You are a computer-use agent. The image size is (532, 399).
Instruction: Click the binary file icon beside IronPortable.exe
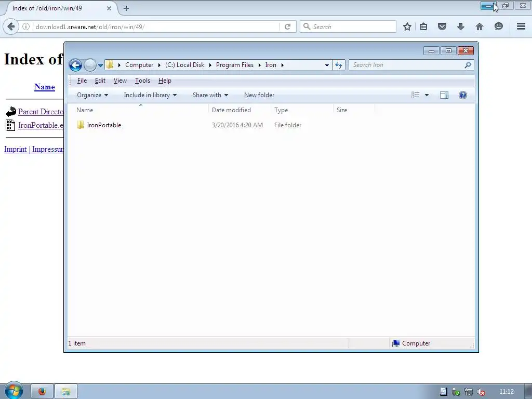point(10,125)
